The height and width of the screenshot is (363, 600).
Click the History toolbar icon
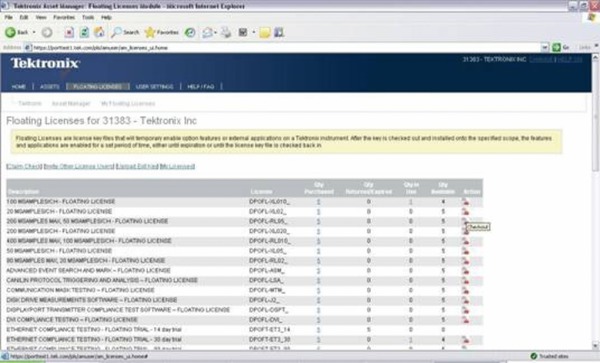pyautogui.click(x=190, y=33)
